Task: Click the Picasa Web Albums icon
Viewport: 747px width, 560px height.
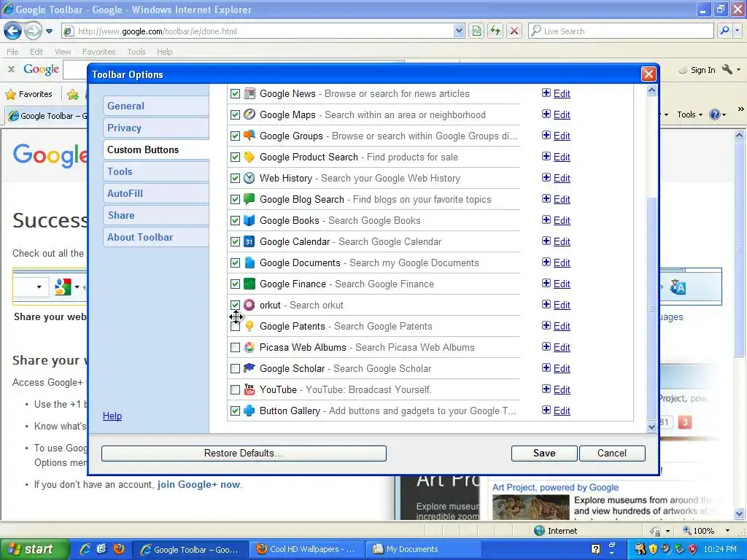Action: point(249,347)
